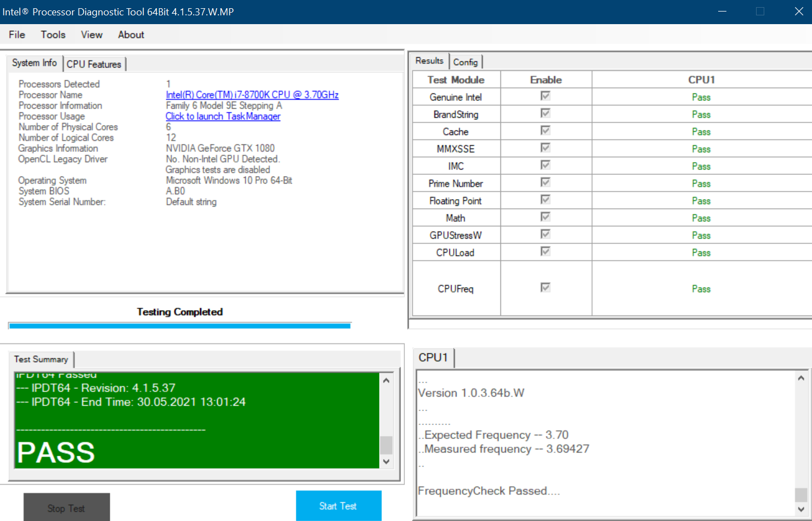Image resolution: width=812 pixels, height=521 pixels.
Task: Click the System BIOS label
Action: point(44,191)
